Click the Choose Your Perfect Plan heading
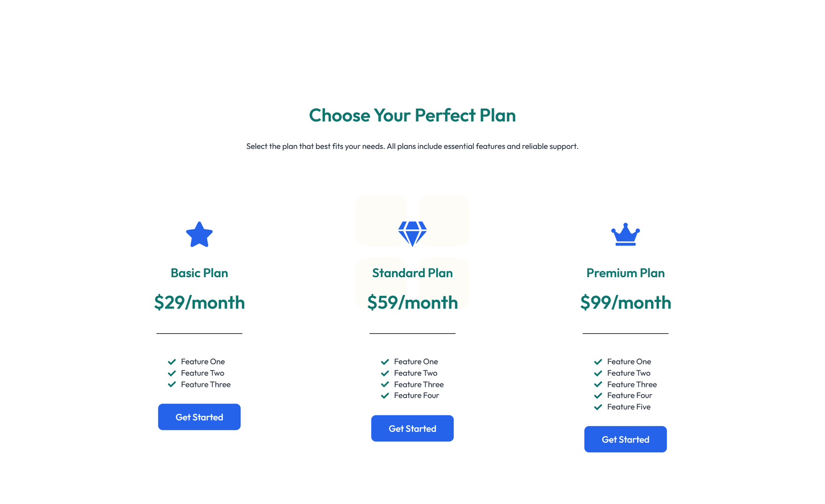 [x=412, y=115]
